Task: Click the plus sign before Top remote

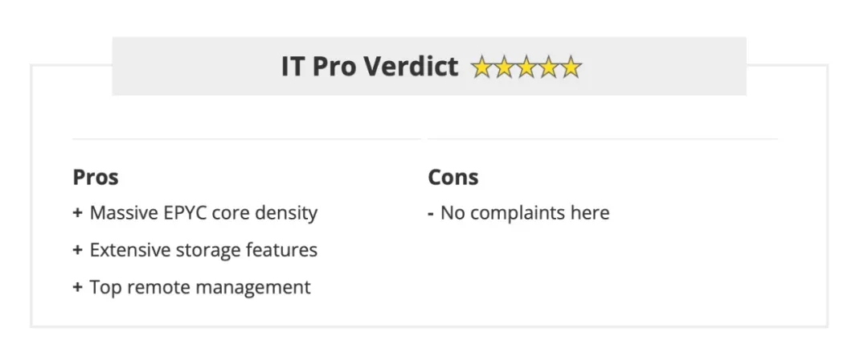Action: pyautogui.click(x=77, y=288)
